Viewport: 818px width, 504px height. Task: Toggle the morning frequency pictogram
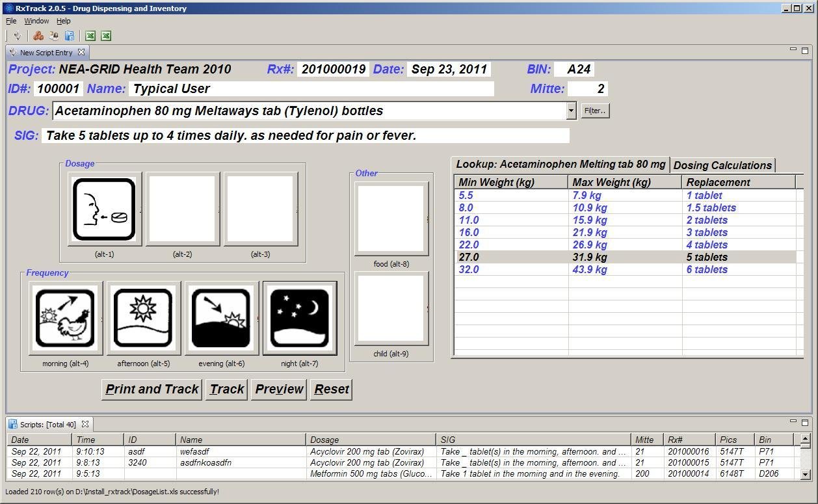[65, 318]
